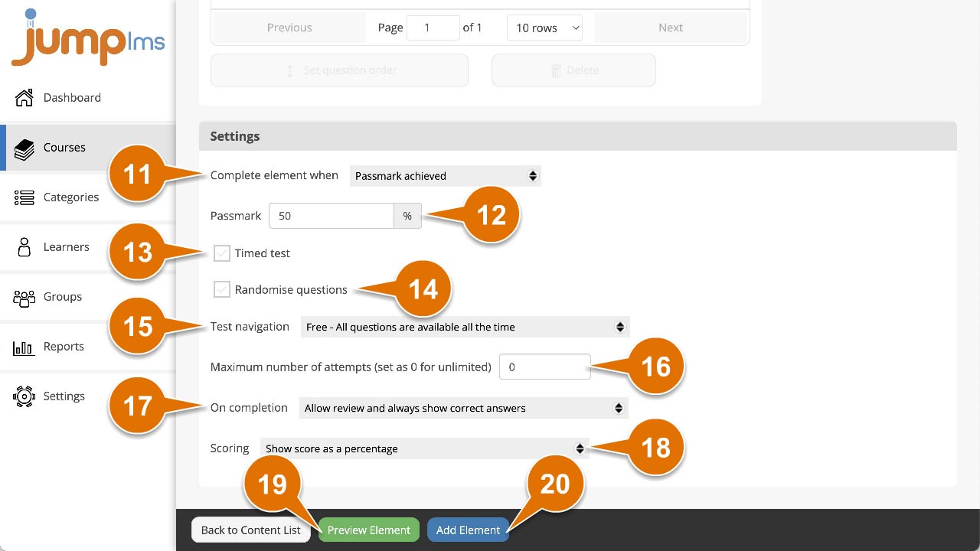Open the Complete element when dropdown

pyautogui.click(x=445, y=176)
